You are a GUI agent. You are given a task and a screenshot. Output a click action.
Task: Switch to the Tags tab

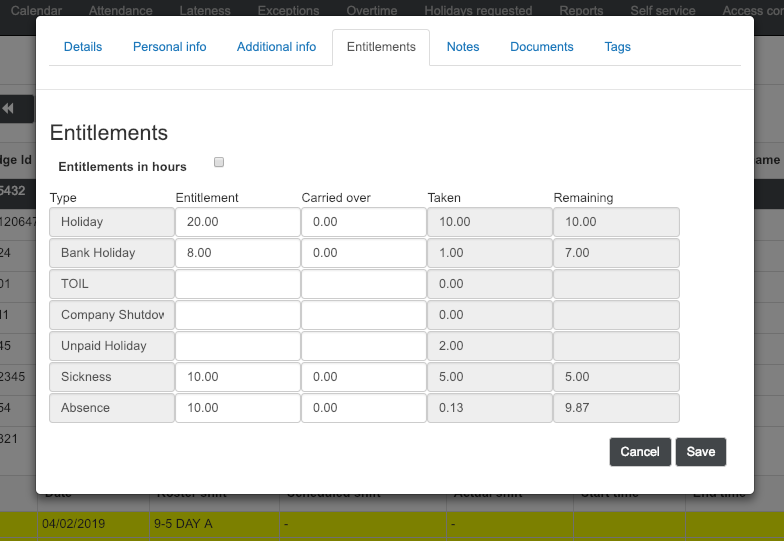click(x=617, y=47)
